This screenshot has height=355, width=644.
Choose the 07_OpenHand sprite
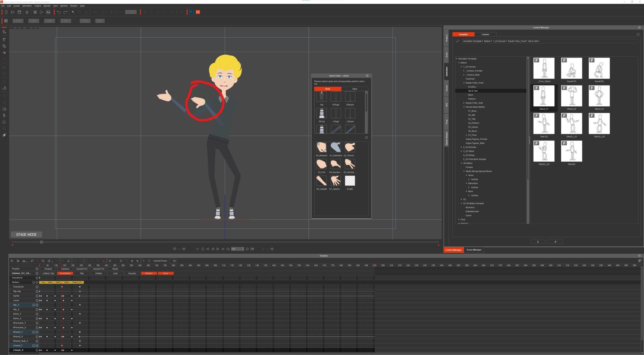point(336,181)
